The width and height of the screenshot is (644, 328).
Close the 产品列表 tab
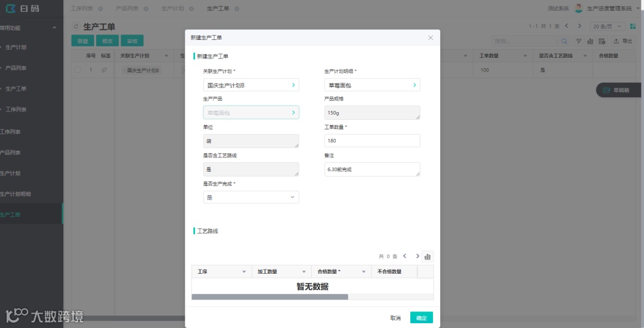click(x=146, y=8)
